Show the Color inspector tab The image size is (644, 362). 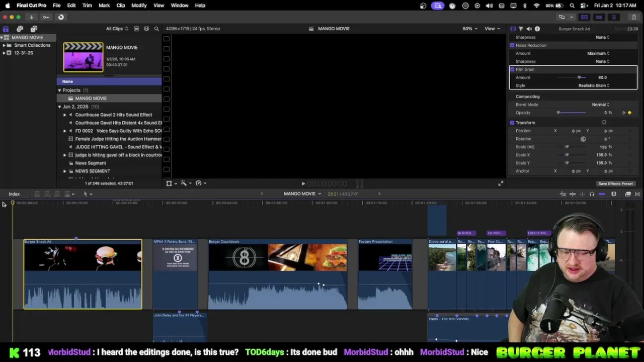tap(521, 29)
